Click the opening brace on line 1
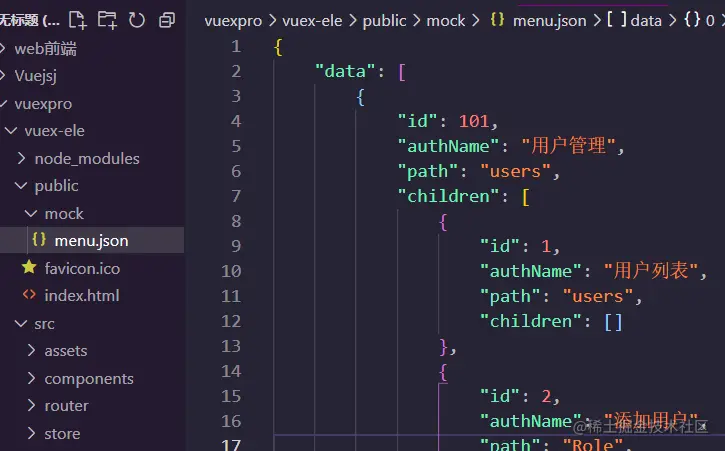Screen dimensions: 725x451 (x=278, y=47)
